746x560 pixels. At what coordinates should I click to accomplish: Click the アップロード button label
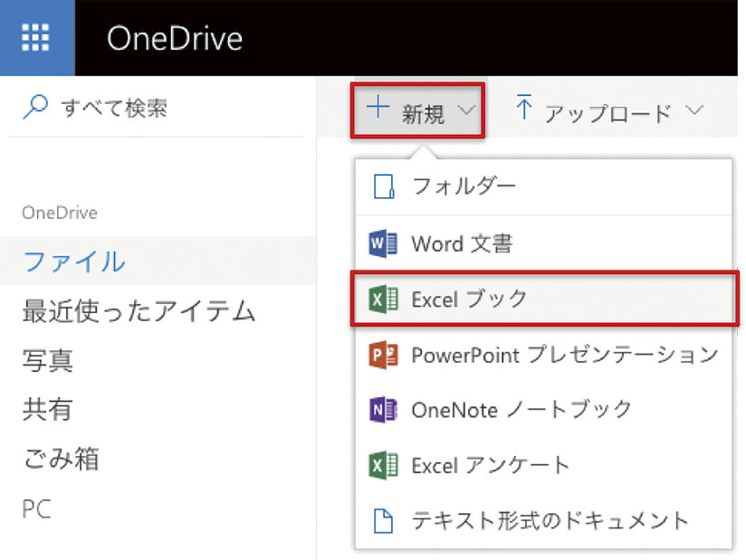607,113
